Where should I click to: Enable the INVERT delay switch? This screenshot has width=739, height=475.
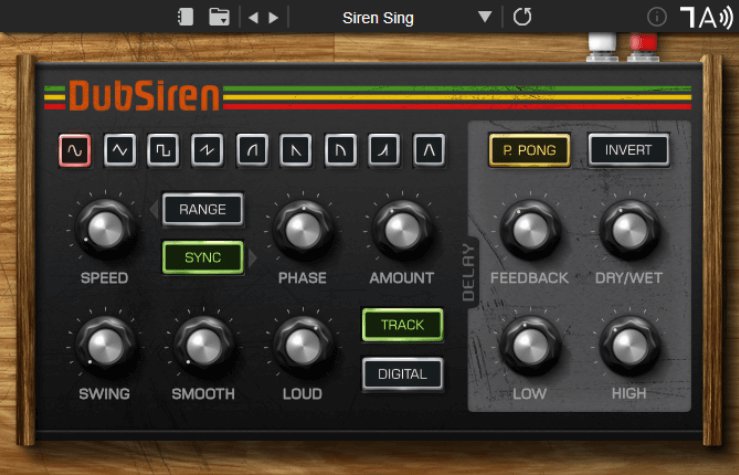pyautogui.click(x=628, y=150)
